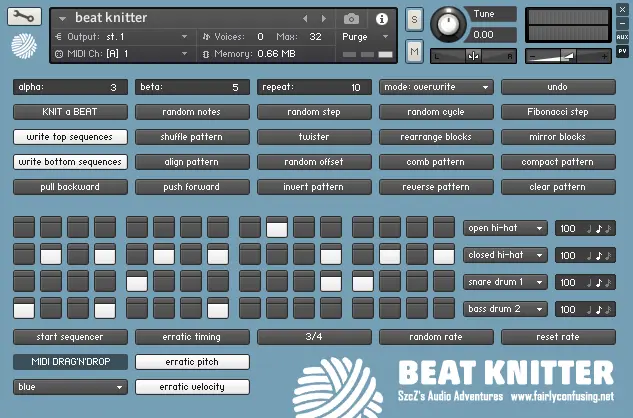Viewport: 633px width, 418px height.
Task: Select sixteenth note icon for open hi-hat
Action: tap(608, 229)
